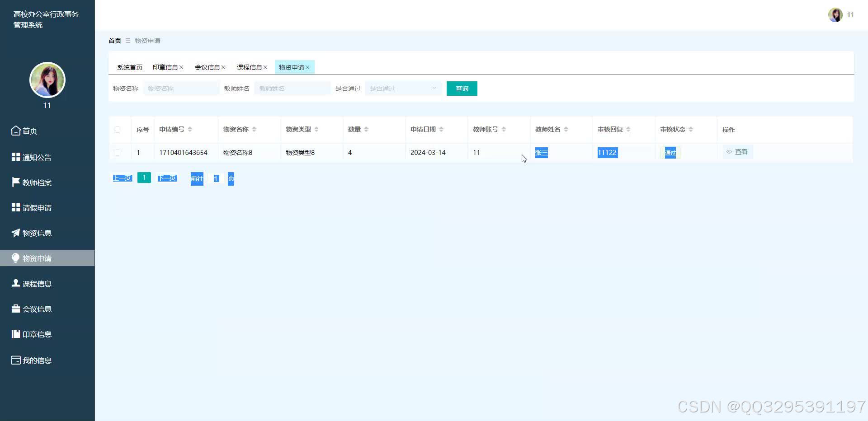Viewport: 868px width, 421px height.
Task: Switch to the 系统首页 tab
Action: [x=130, y=67]
